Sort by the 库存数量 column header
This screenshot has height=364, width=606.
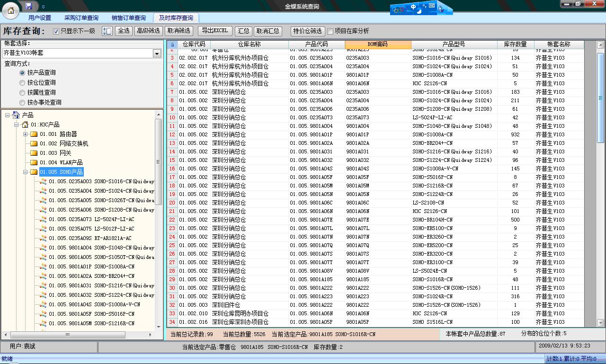pyautogui.click(x=516, y=44)
